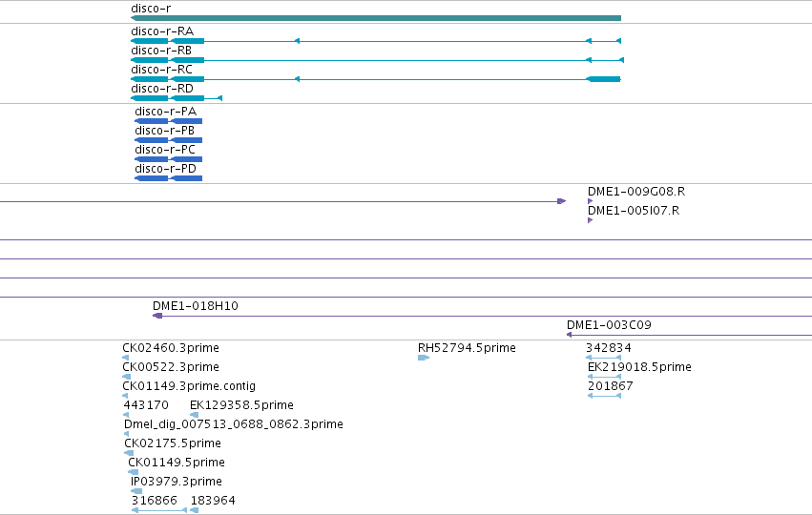Click the DME1-018H10 arrowhead end

point(157,316)
